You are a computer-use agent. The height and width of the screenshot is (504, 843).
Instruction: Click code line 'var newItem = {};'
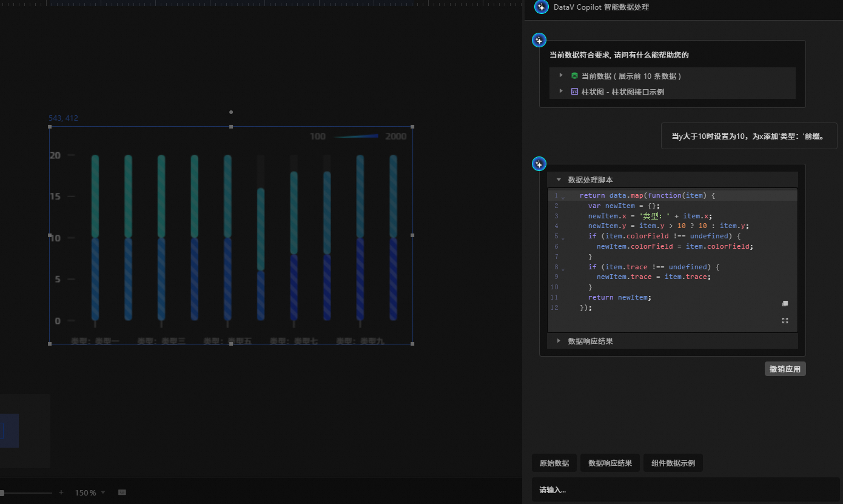pyautogui.click(x=623, y=206)
